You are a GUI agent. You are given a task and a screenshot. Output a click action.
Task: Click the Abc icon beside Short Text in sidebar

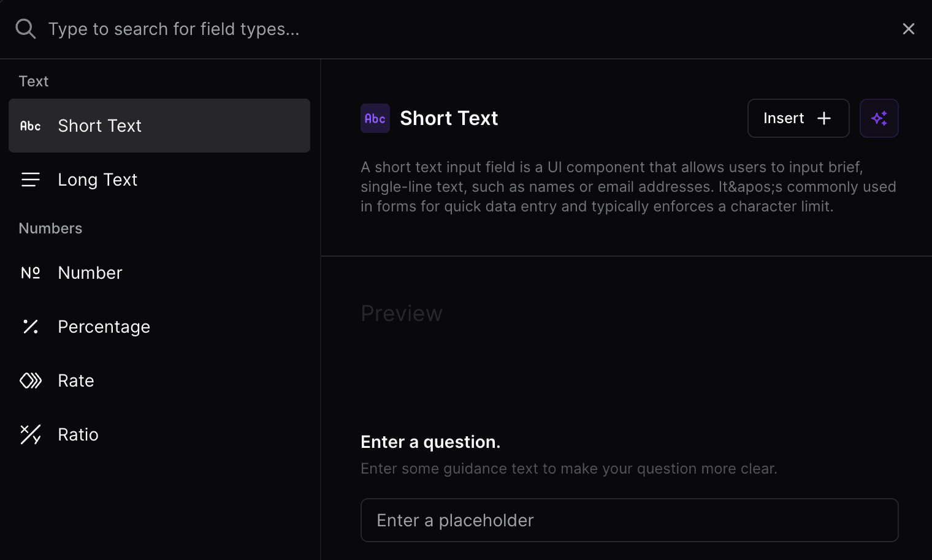31,126
